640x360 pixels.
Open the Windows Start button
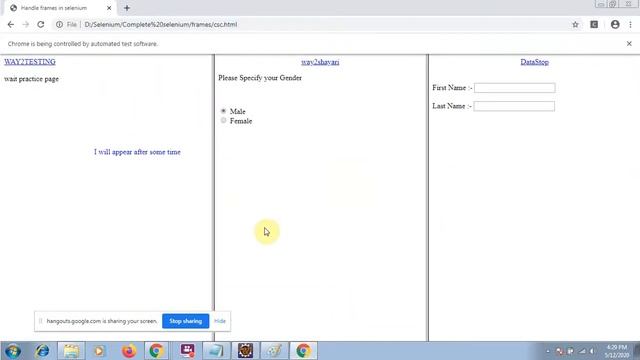[13, 351]
